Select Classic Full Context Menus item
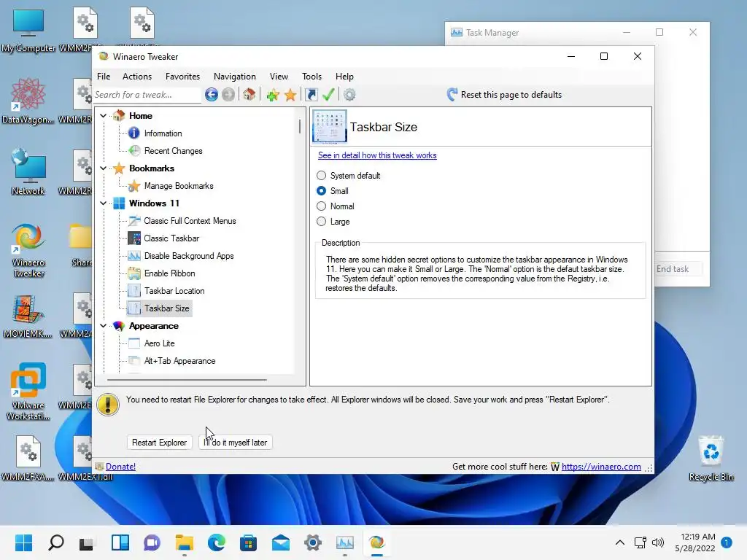This screenshot has width=747, height=560. pos(190,221)
